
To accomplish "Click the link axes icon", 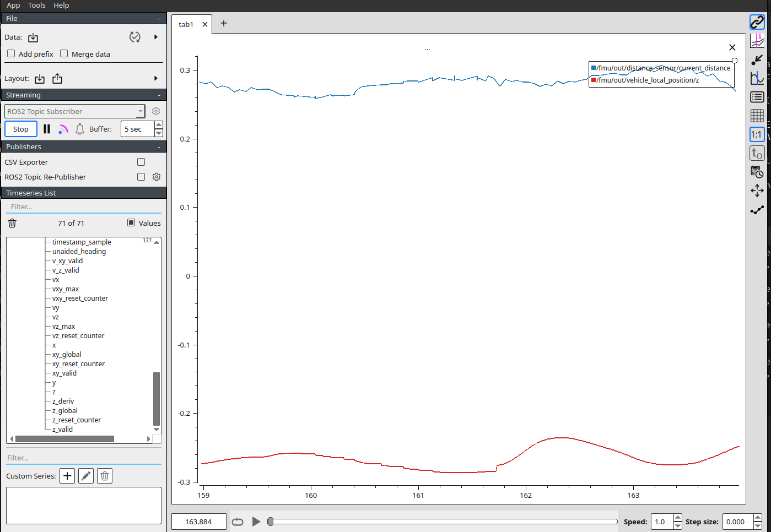I will pos(757,22).
